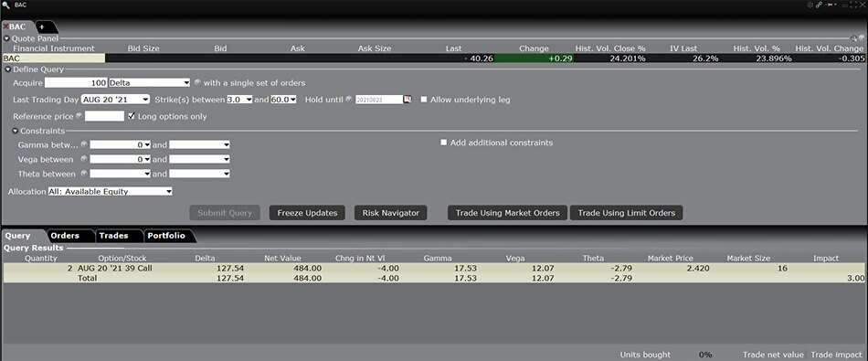This screenshot has width=868, height=361.
Task: Click the Net Value column header
Action: click(x=282, y=258)
